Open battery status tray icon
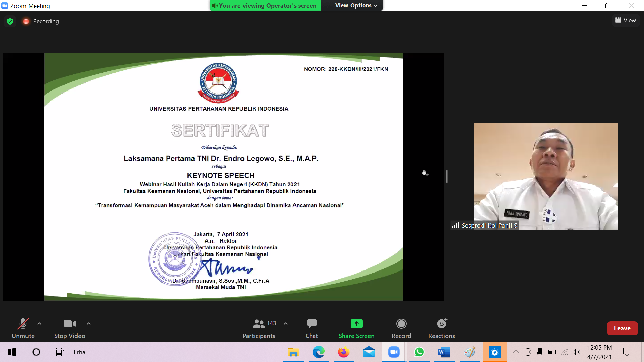This screenshot has width=644, height=362. [552, 352]
